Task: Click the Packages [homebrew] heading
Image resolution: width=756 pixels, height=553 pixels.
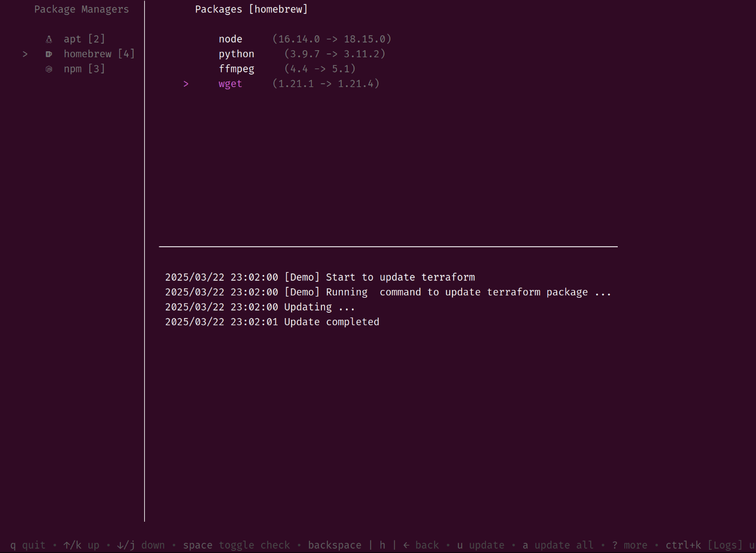Action: pyautogui.click(x=252, y=9)
